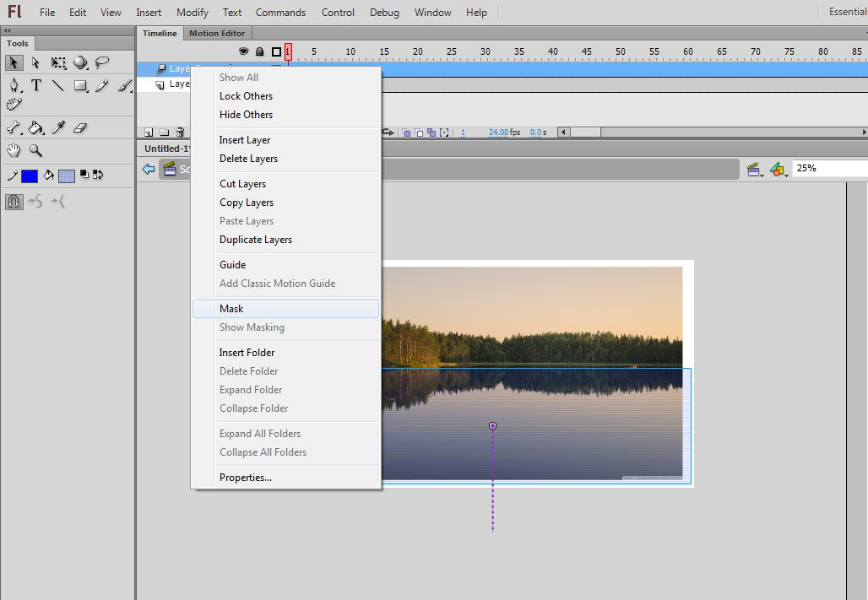The image size is (868, 600).
Task: Pick the 3D Rotation tool
Action: click(81, 62)
